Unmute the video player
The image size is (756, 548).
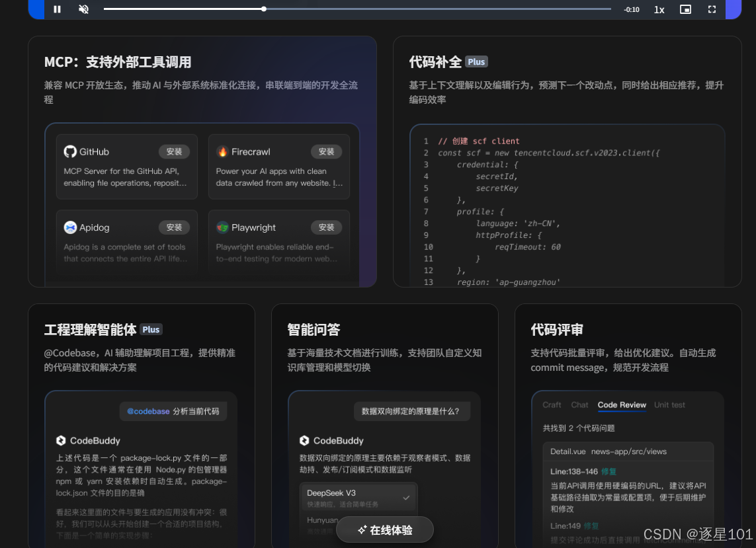click(83, 9)
